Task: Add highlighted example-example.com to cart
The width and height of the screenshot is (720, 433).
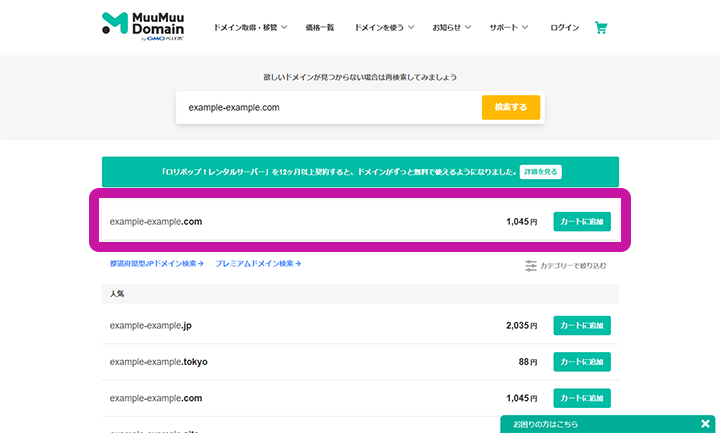Action: [x=581, y=221]
